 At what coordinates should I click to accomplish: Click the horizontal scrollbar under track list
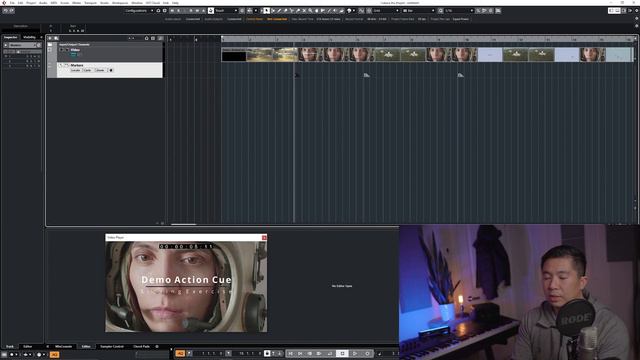(183, 224)
